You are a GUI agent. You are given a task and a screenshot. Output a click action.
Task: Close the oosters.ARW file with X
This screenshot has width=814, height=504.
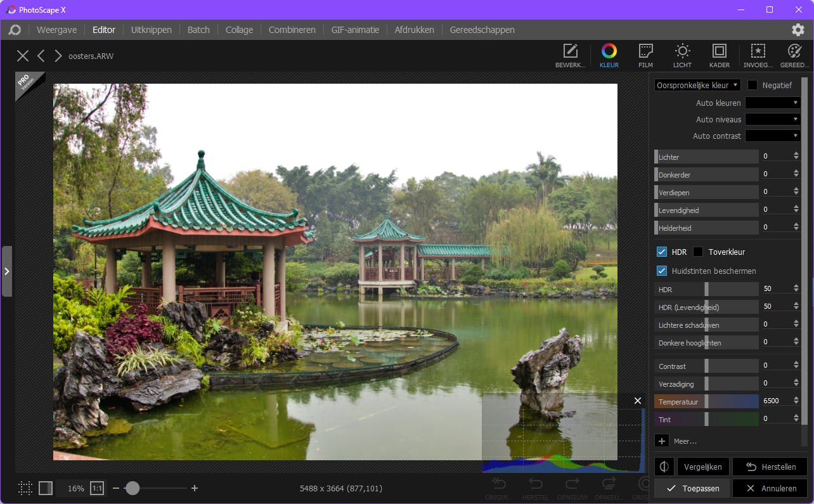(23, 56)
